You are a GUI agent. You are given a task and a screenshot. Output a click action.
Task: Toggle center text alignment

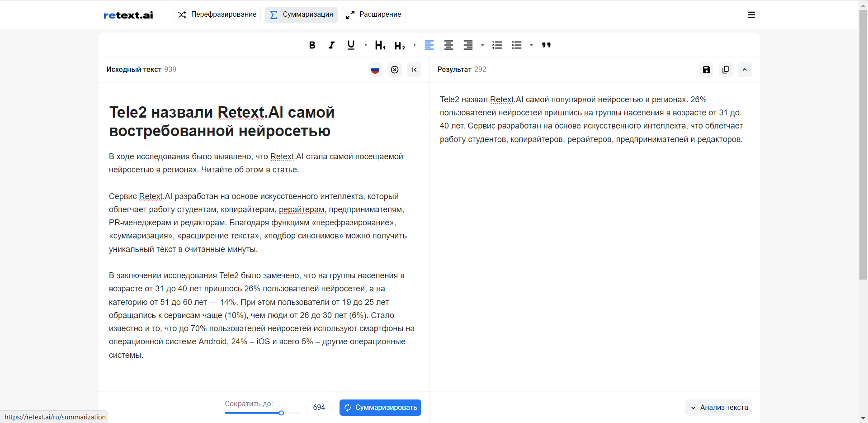pos(448,45)
